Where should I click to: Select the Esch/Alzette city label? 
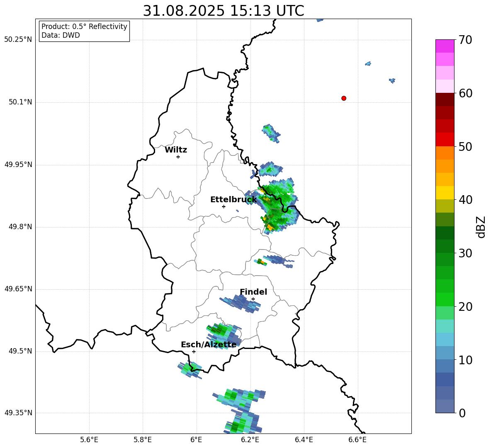pyautogui.click(x=209, y=344)
